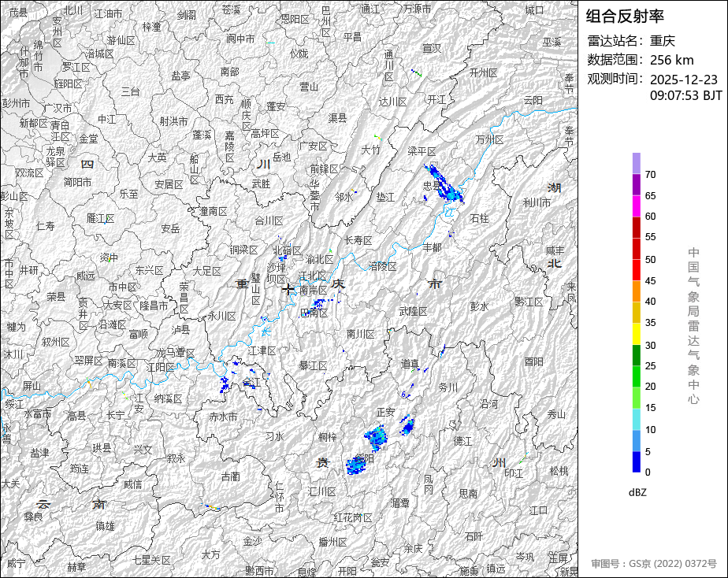Click the 长寿区 map label
This screenshot has width=728, height=578.
(x=358, y=240)
